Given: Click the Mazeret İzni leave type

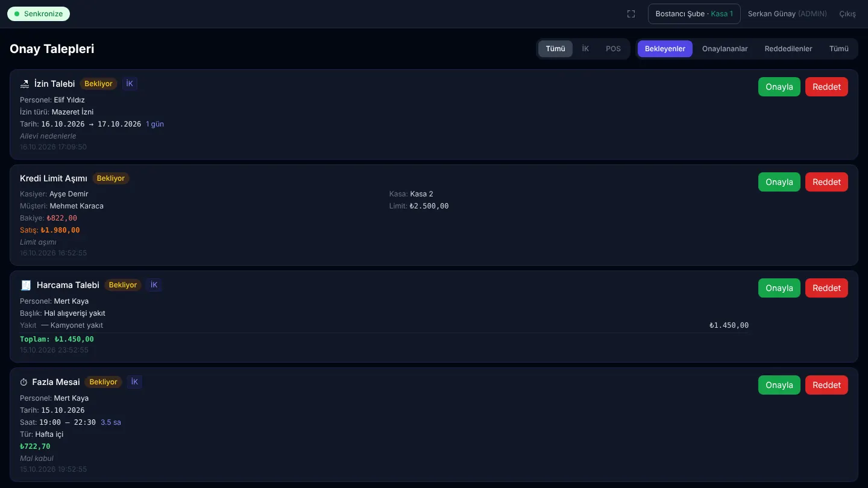Looking at the screenshot, I should [72, 112].
